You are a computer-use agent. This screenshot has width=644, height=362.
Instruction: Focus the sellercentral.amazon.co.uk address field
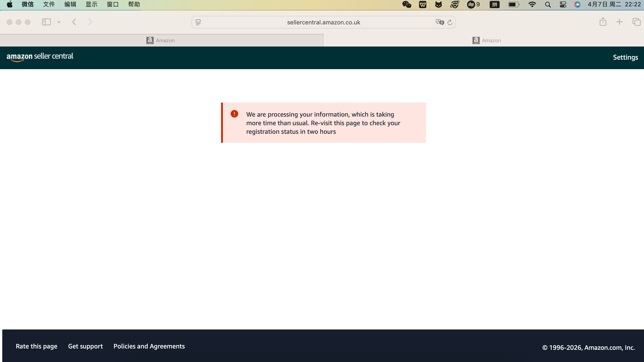point(323,22)
